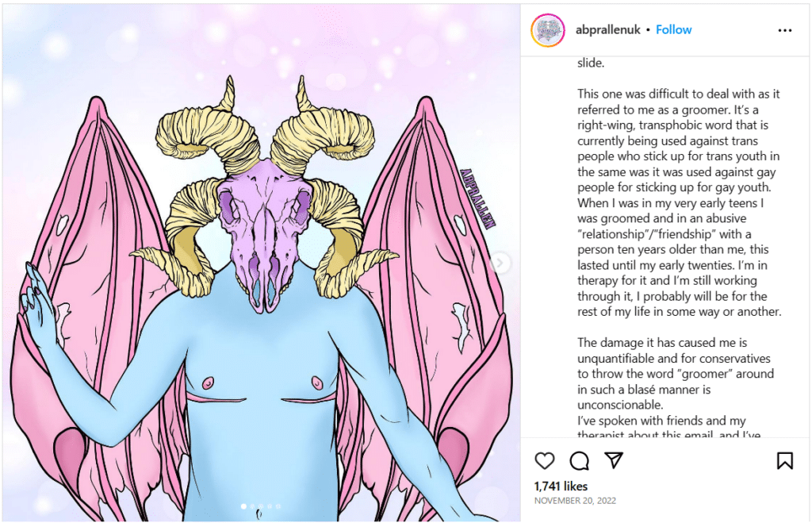Click the ABPRALLEN watermark on the artwork
Image resolution: width=812 pixels, height=523 pixels.
(478, 198)
